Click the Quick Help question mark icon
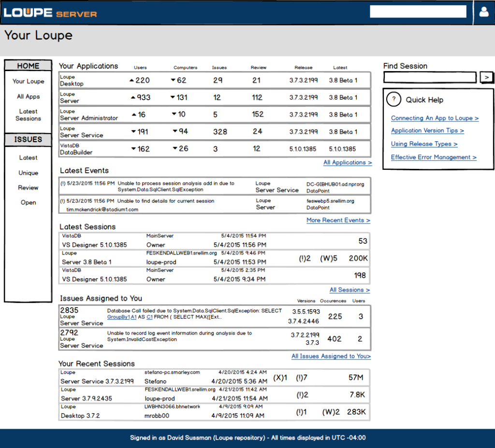Viewport: 495px width, 448px height. [393, 99]
